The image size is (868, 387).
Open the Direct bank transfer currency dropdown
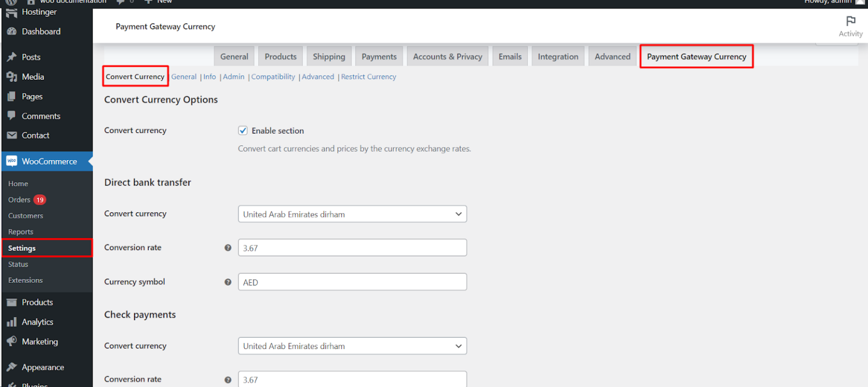pyautogui.click(x=352, y=214)
